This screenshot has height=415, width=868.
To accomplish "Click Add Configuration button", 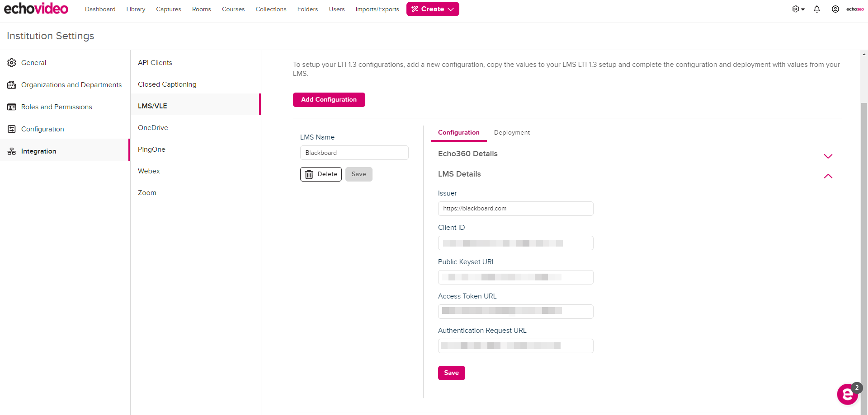I will (x=329, y=100).
